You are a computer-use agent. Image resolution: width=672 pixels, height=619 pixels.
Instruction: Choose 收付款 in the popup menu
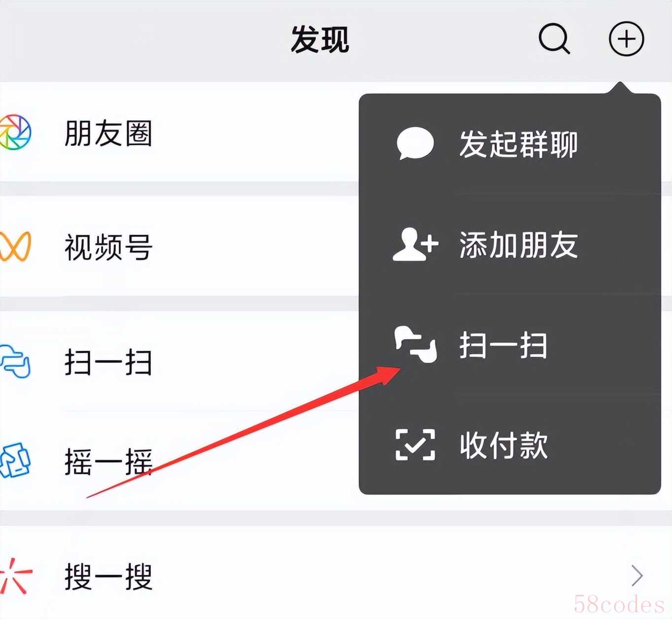pos(509,445)
